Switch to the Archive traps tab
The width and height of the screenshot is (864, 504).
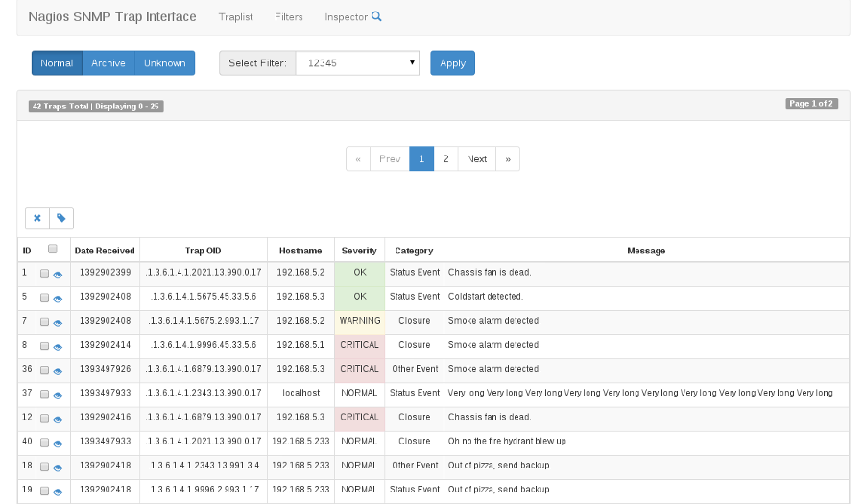click(108, 62)
